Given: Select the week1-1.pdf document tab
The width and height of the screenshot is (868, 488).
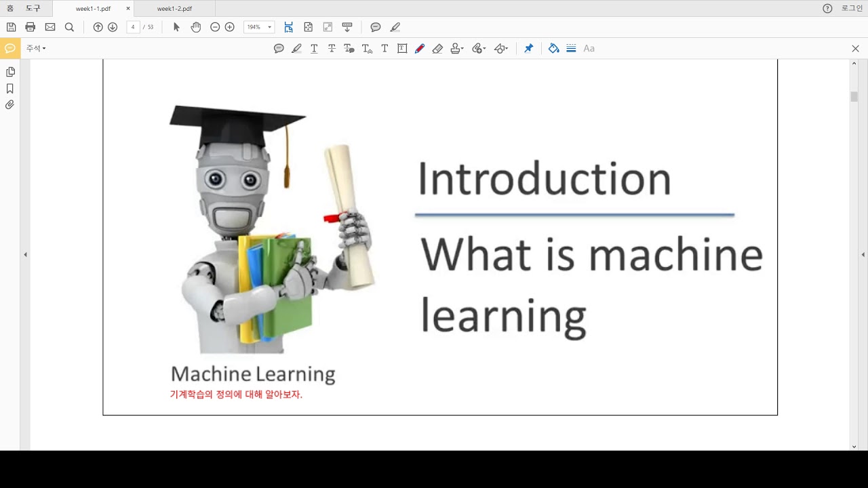Looking at the screenshot, I should tap(93, 9).
